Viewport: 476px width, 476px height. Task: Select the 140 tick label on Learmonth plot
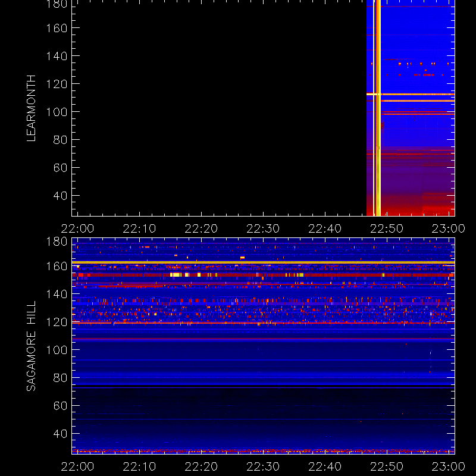[x=57, y=56]
